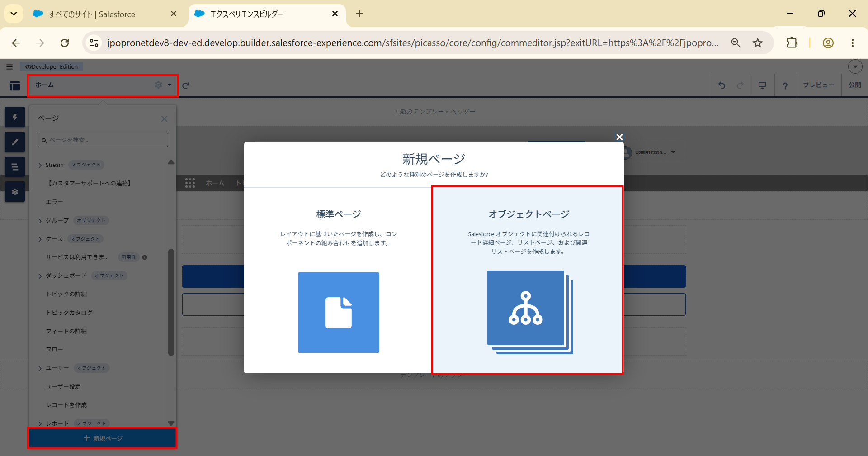Open the hamburger menu near Developer Edition
The width and height of the screenshot is (868, 456).
pyautogui.click(x=9, y=66)
